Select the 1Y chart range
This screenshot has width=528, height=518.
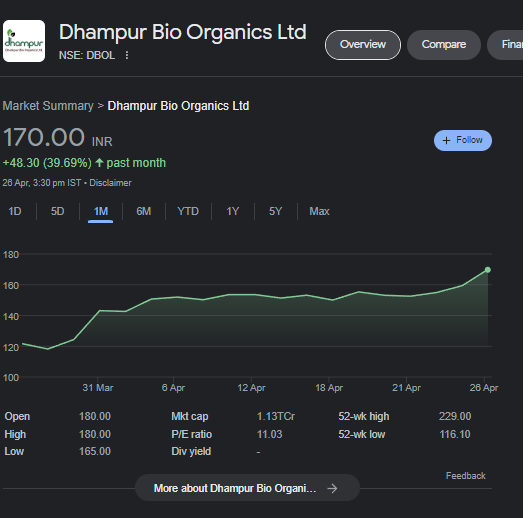[x=233, y=211]
